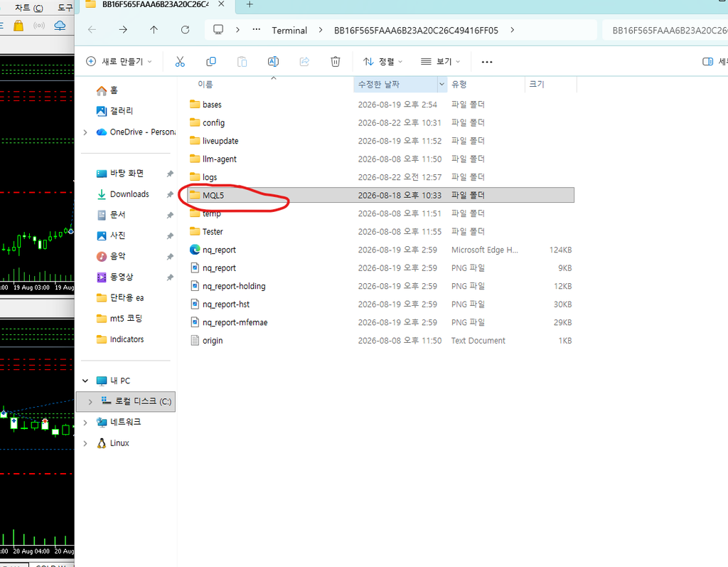Select the nq_report-holding PNG file
The width and height of the screenshot is (728, 567).
click(380, 286)
